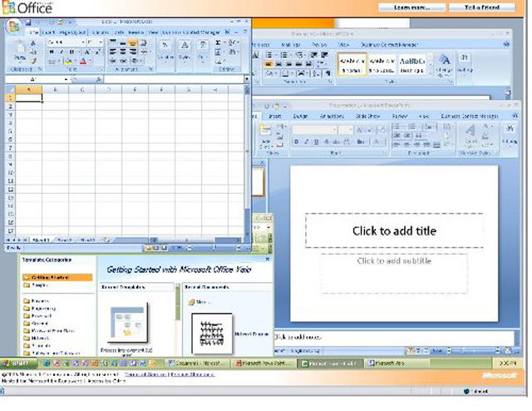Click the Cut scissors icon in Excel
Screen dimensions: 532x411
click(33, 43)
